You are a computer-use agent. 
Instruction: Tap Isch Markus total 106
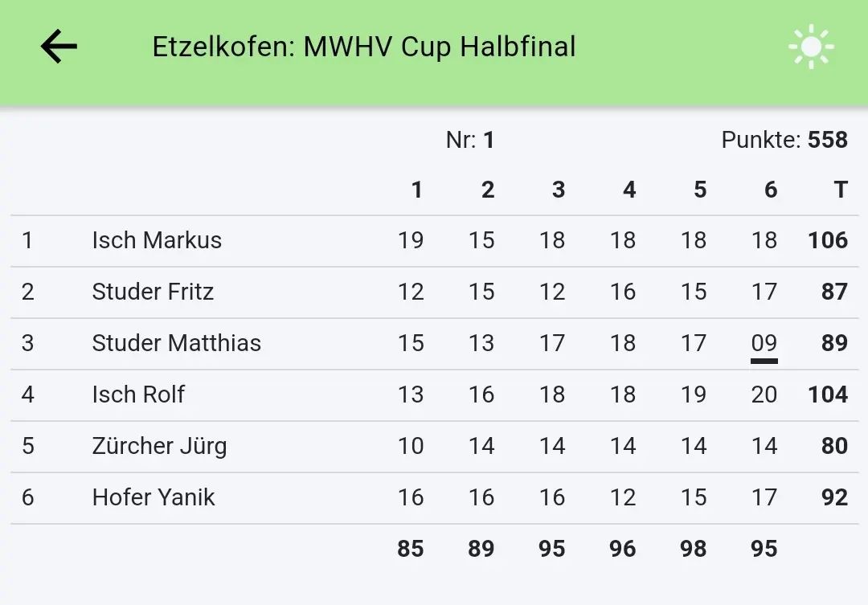[828, 240]
